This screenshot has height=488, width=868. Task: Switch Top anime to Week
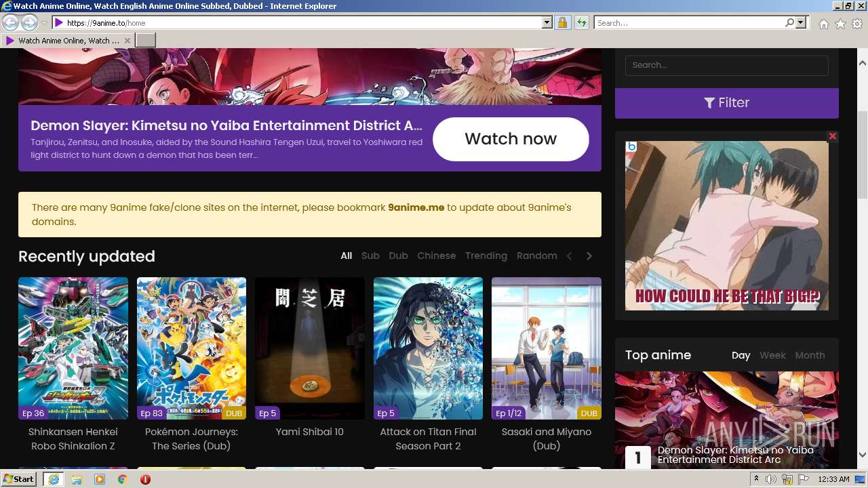[x=772, y=355]
